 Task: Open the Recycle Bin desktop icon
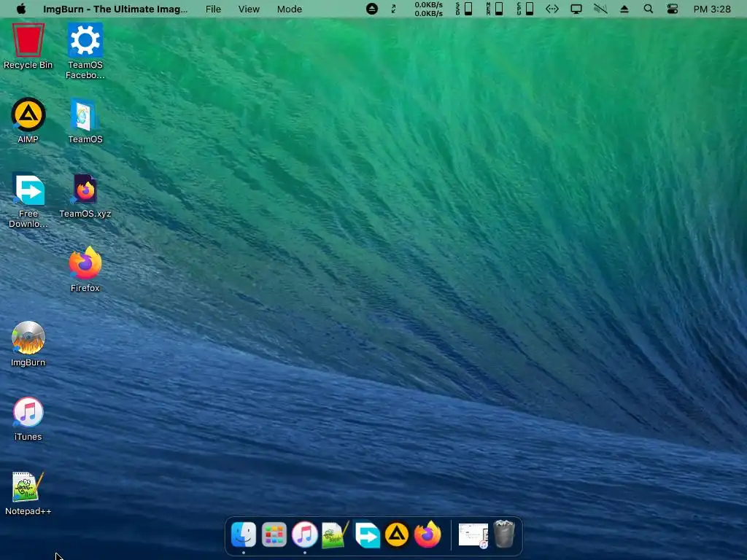[x=28, y=41]
